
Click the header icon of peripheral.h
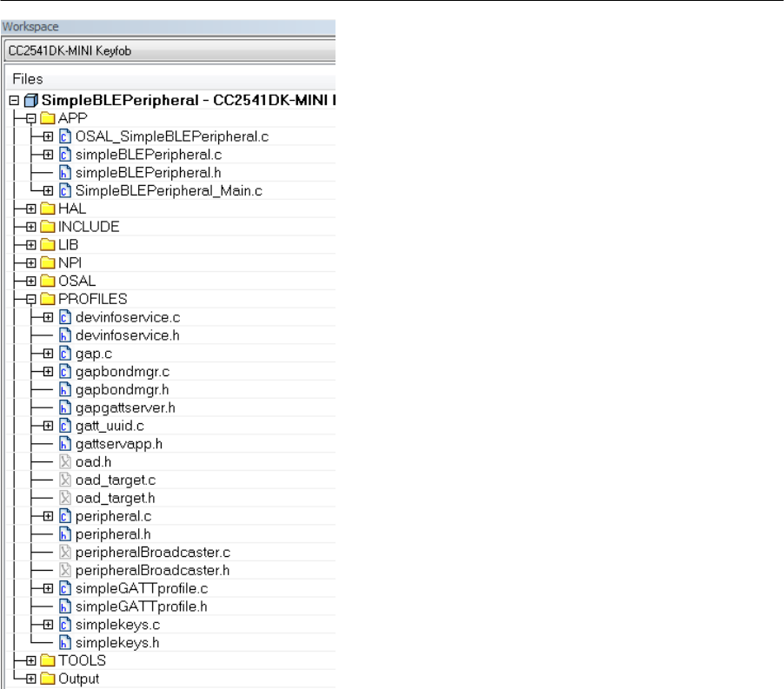pos(65,534)
